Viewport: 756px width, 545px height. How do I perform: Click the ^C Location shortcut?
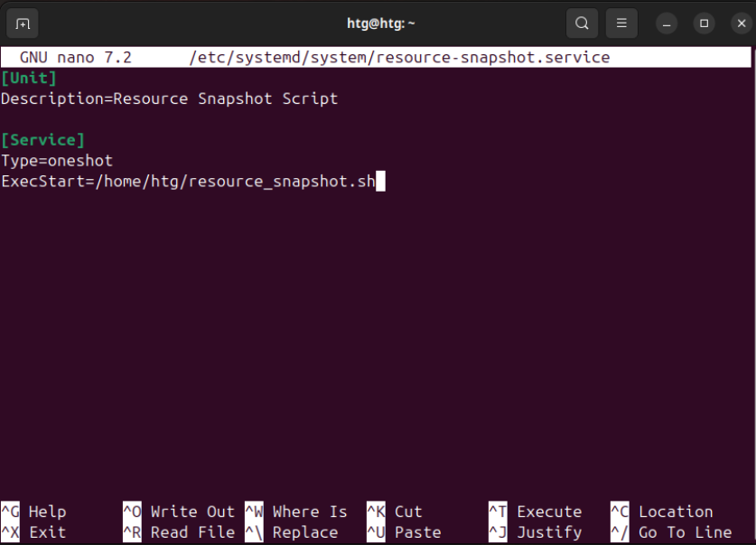tap(662, 512)
